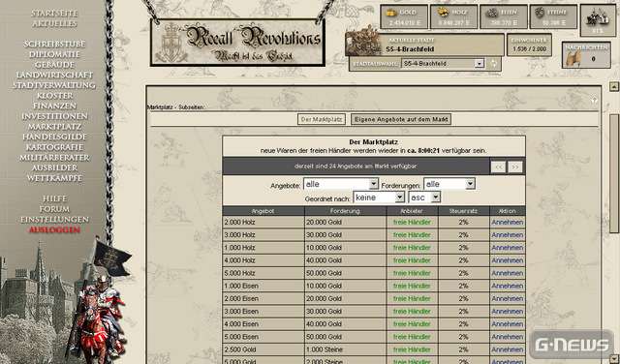Accept the 2.000 Eisen offer

(508, 298)
